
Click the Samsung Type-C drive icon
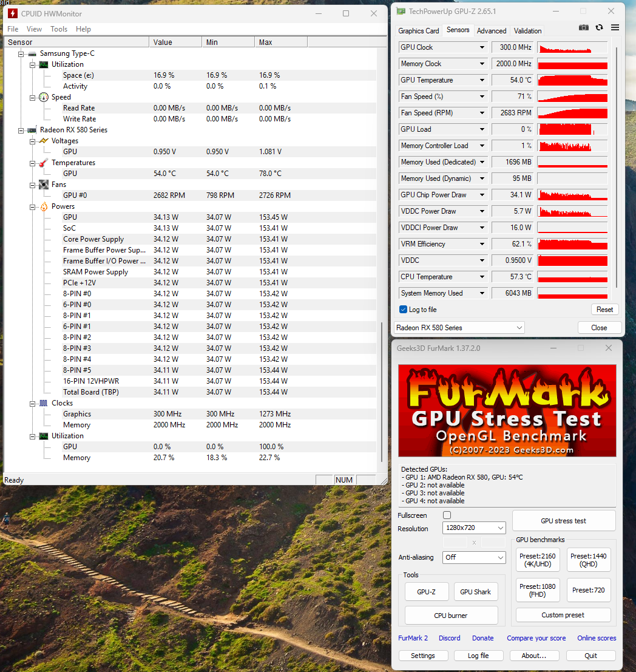tap(32, 54)
